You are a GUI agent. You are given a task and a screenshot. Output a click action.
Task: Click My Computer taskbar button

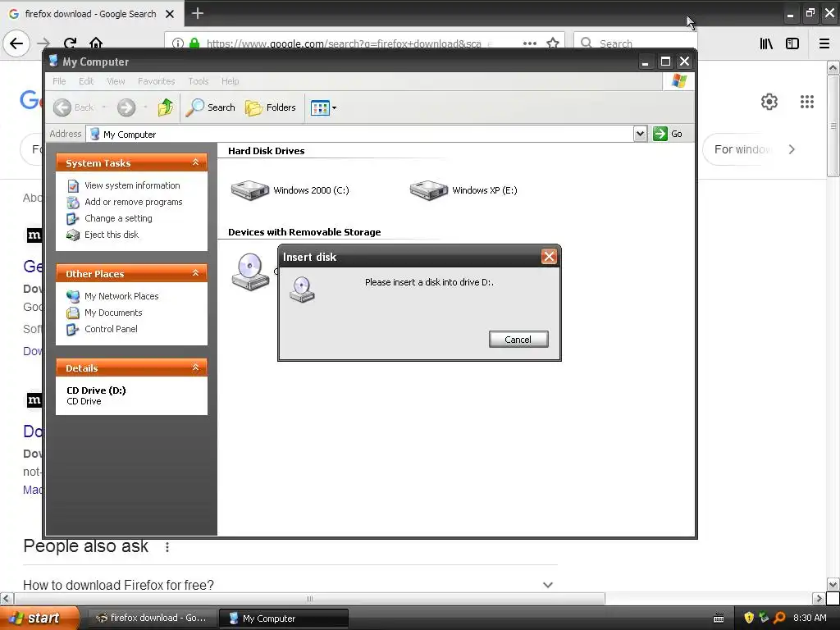[284, 619]
